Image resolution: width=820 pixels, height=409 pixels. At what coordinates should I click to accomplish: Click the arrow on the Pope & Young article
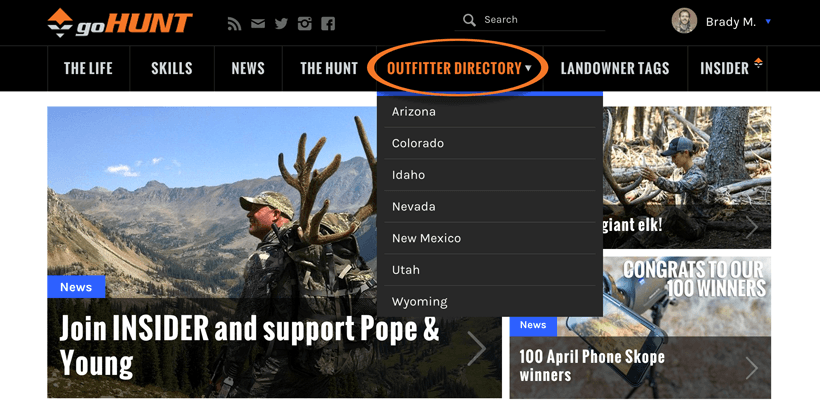pos(476,348)
